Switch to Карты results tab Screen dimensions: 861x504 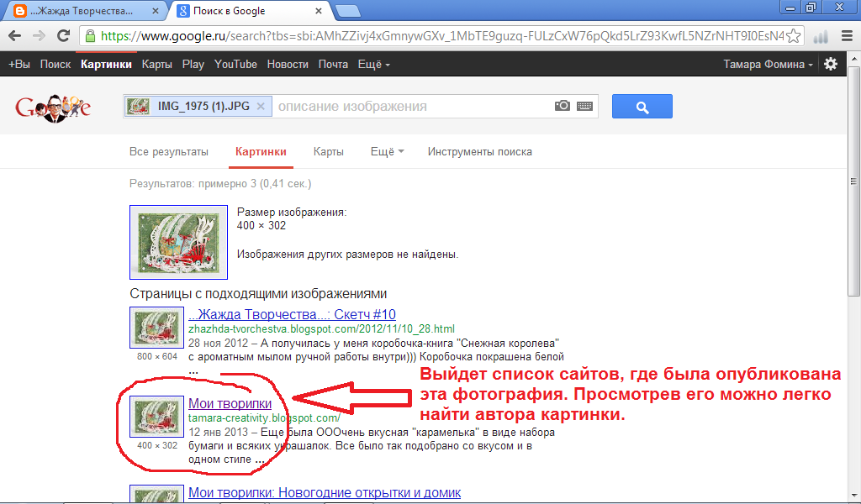pyautogui.click(x=329, y=152)
